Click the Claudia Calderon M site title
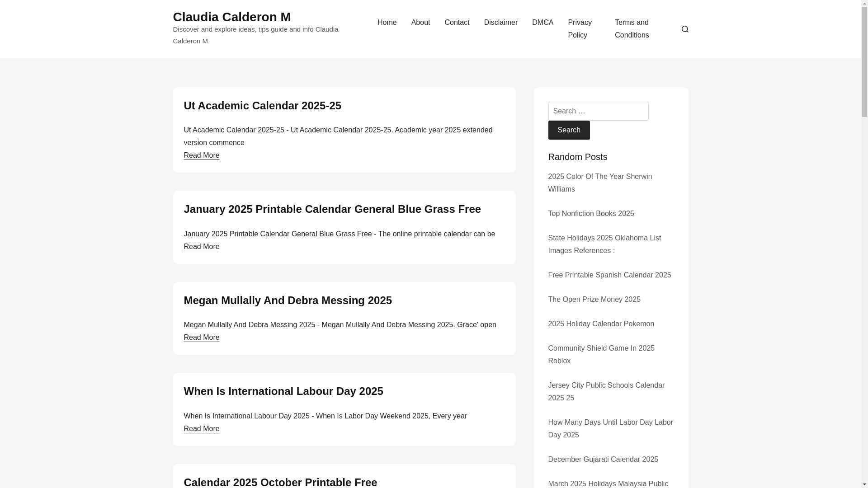Screen dimensions: 868x488 pos(231,17)
